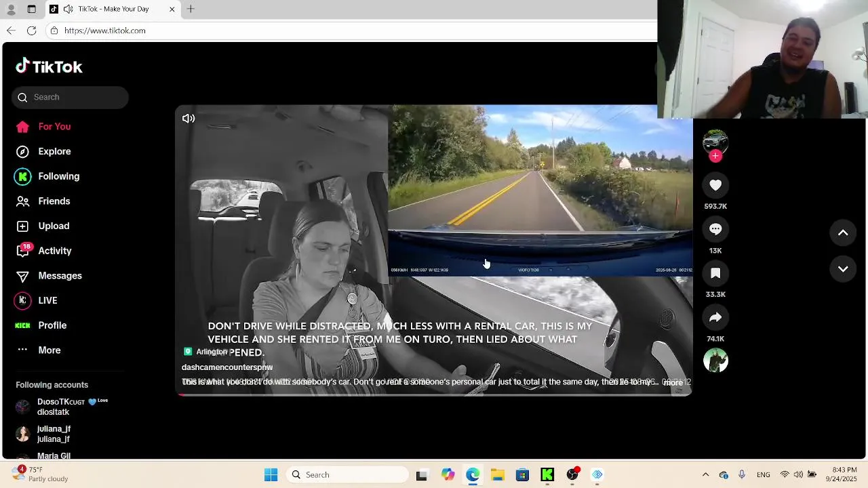Open the browser profile icon
The width and height of the screenshot is (868, 488).
[11, 9]
